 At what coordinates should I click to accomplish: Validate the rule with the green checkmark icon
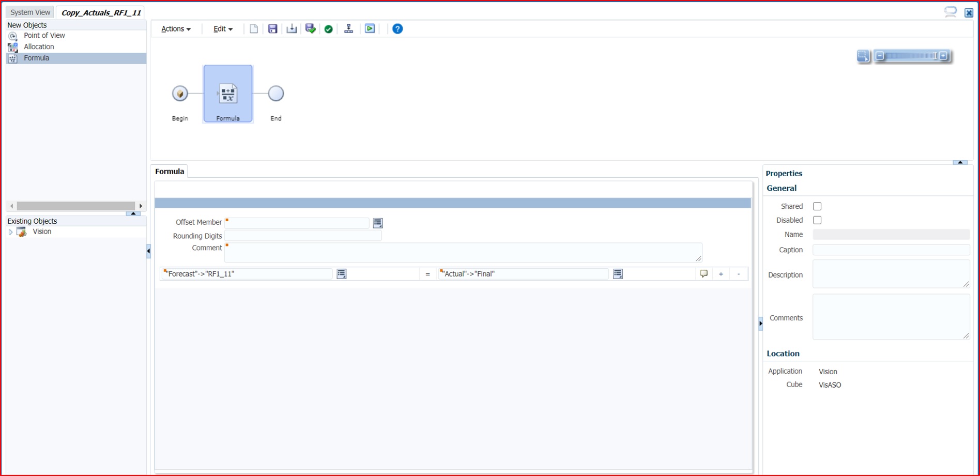[329, 28]
